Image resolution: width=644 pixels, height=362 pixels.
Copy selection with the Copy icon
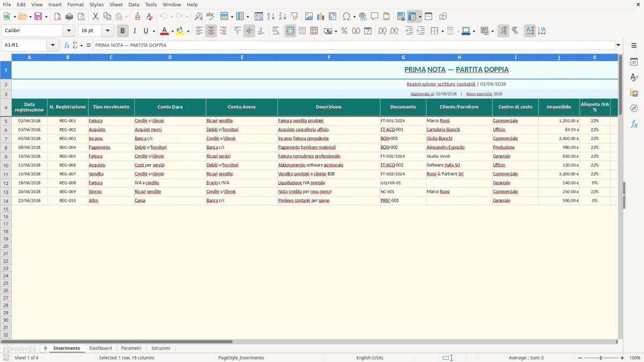[x=107, y=17]
